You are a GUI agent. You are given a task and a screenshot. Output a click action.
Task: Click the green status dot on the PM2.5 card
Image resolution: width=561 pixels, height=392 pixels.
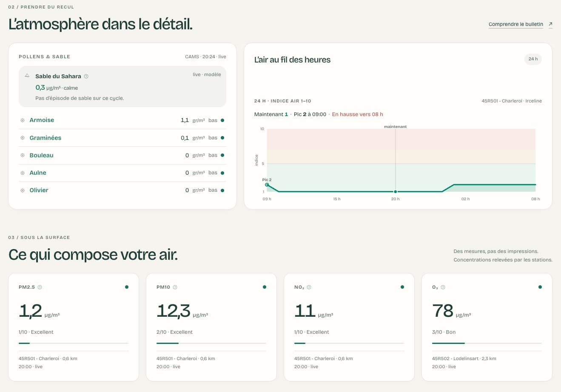pos(127,287)
